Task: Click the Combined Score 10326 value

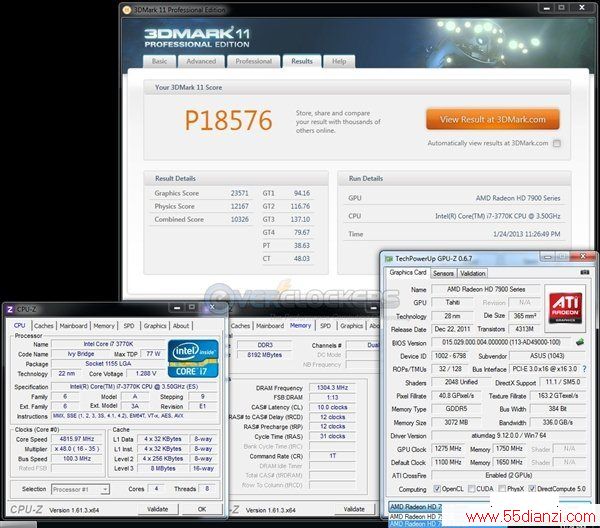Action: point(240,219)
